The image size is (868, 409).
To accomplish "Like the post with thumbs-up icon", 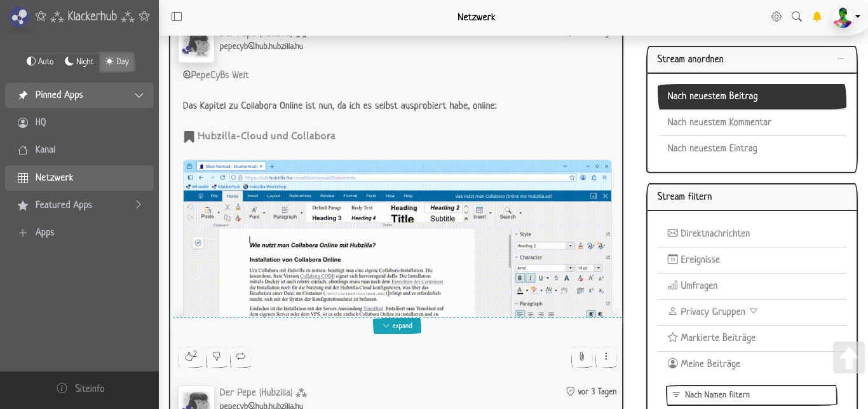I will (191, 356).
